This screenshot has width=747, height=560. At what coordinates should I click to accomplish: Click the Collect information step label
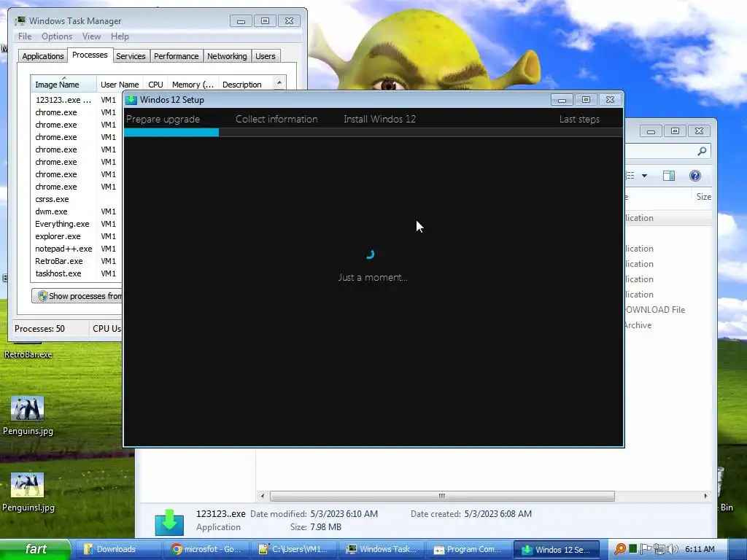[x=276, y=119]
